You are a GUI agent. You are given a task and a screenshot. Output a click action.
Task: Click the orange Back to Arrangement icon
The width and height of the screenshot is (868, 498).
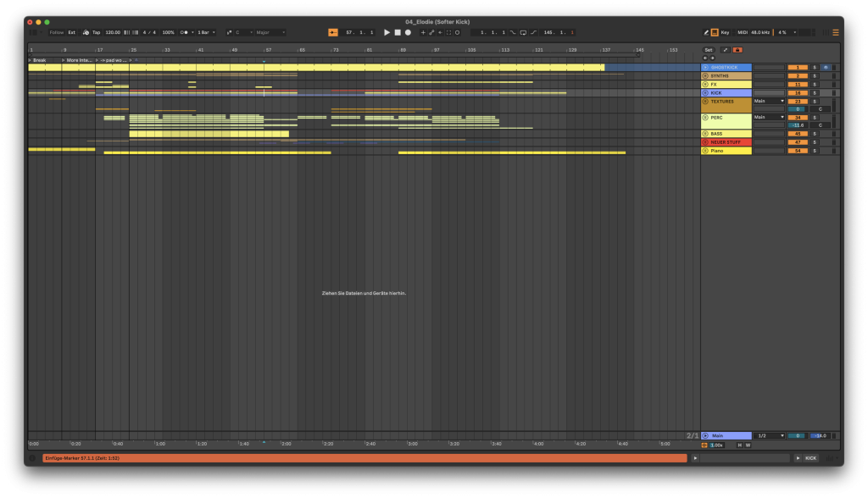(x=332, y=32)
